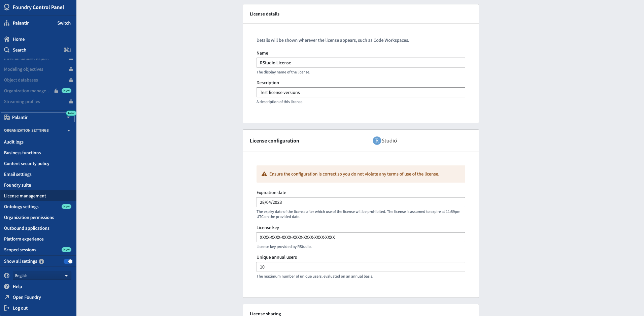Click the Expiration date input field

[x=361, y=202]
